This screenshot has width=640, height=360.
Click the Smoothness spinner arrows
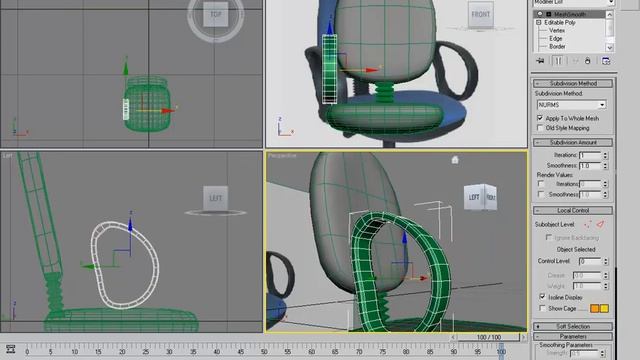point(605,166)
